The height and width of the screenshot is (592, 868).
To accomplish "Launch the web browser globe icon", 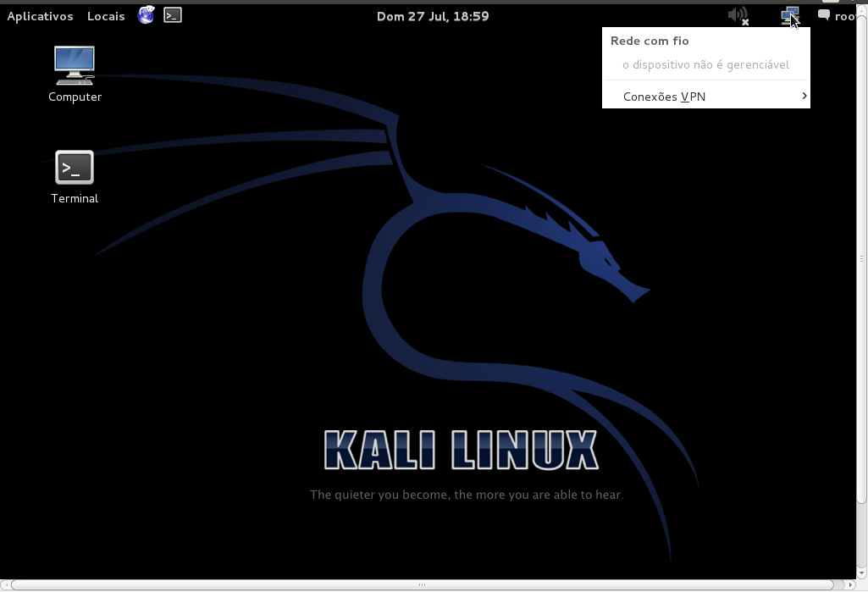I will coord(147,15).
